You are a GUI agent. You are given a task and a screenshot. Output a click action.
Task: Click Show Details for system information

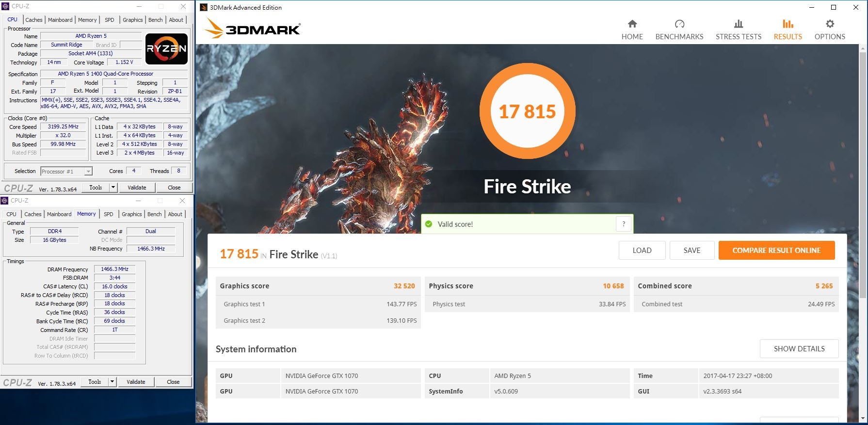[x=799, y=349]
